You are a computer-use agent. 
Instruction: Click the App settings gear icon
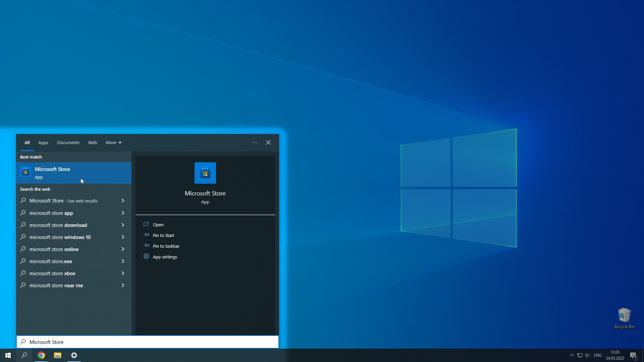(x=146, y=256)
